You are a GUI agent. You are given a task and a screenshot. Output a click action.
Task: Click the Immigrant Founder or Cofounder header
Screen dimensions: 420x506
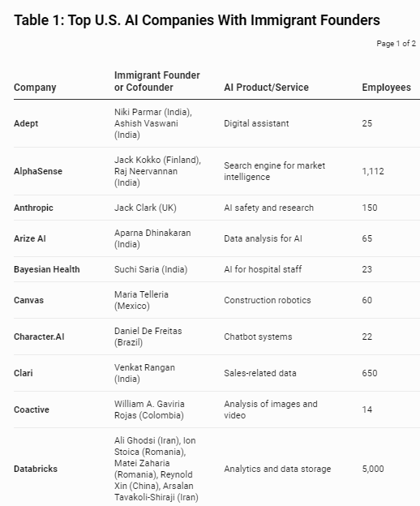(x=156, y=81)
